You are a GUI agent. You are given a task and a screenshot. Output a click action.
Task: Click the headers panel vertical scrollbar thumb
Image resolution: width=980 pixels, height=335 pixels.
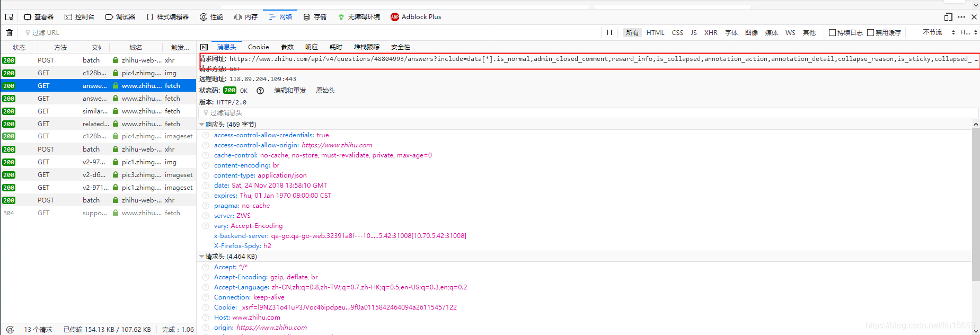point(976,204)
